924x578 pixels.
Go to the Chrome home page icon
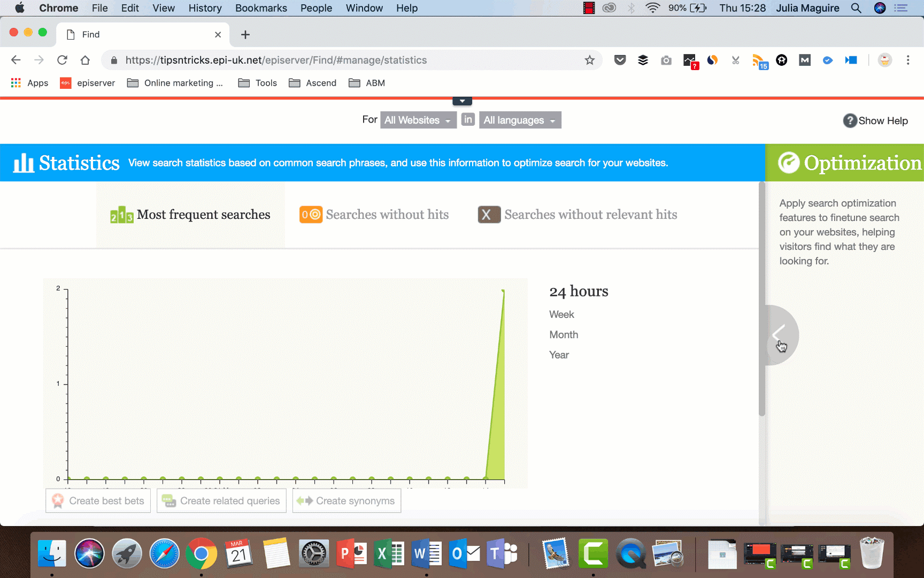click(85, 60)
